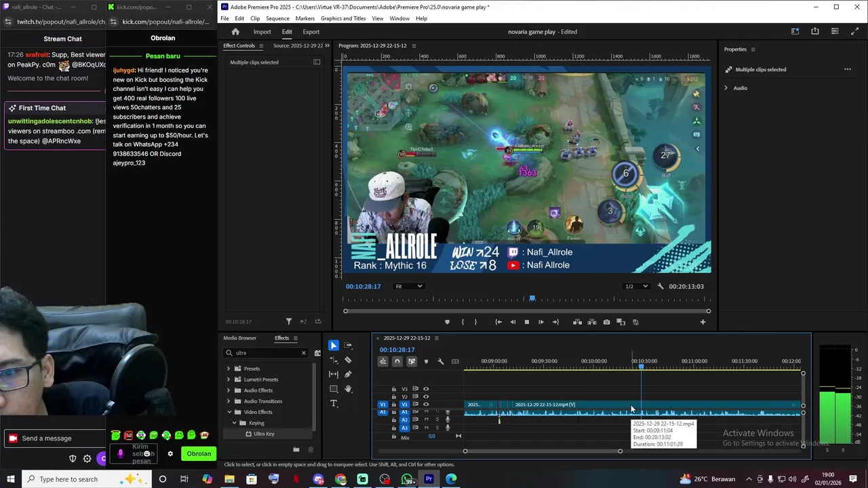Screen dimensions: 868x488
Task: Step forward one frame
Action: pos(541,322)
